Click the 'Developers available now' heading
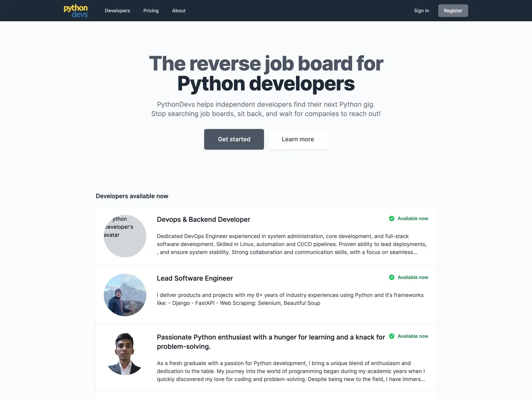 coord(132,196)
